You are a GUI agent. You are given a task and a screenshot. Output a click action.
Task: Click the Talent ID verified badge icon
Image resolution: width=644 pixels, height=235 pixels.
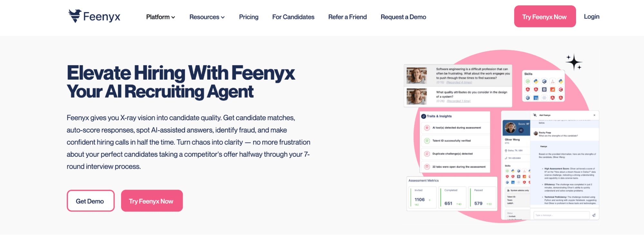click(x=427, y=141)
